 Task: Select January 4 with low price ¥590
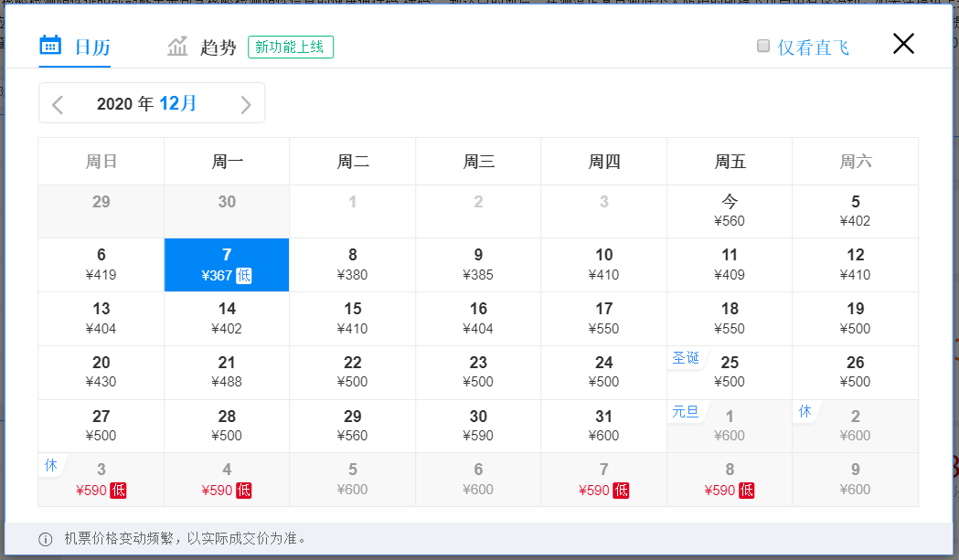[x=227, y=480]
